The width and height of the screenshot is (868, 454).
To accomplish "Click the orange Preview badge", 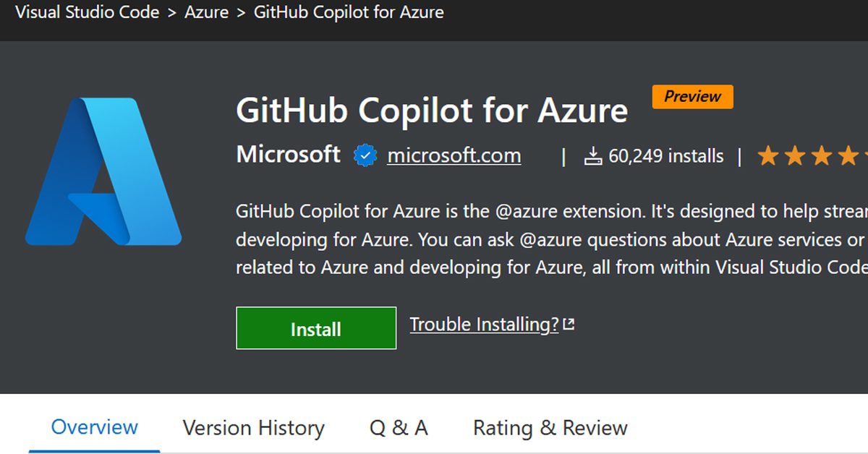I will pos(692,97).
